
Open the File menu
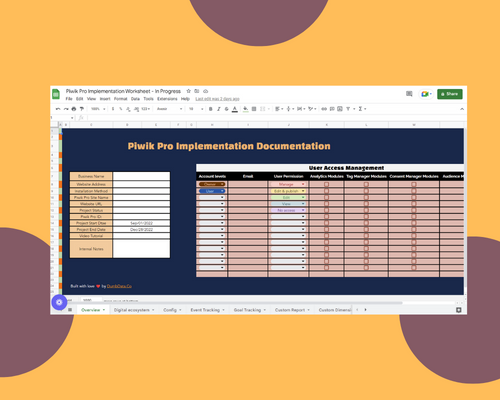[69, 99]
